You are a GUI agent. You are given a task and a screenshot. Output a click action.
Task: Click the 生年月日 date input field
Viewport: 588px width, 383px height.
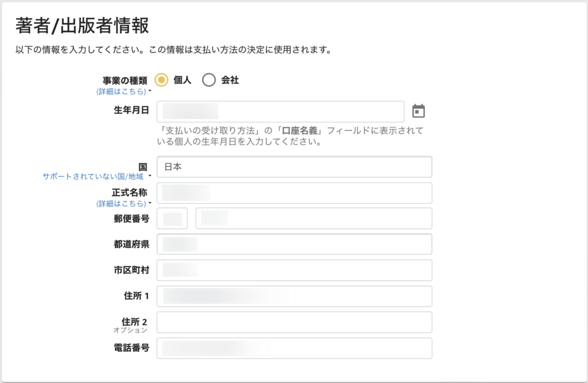pos(280,111)
